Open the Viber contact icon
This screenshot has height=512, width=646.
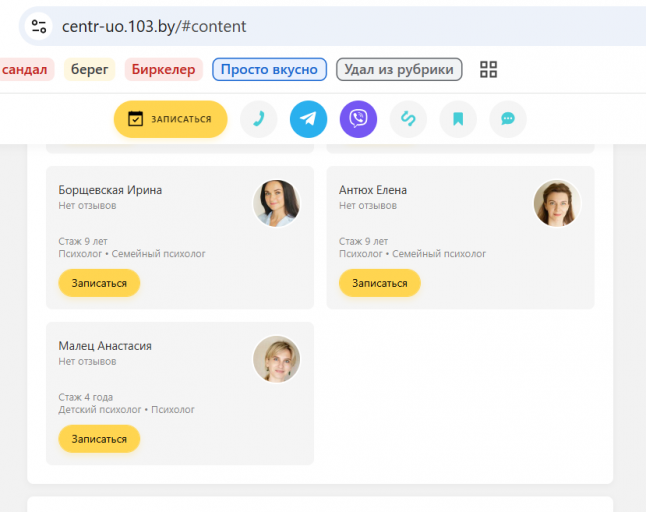coord(358,119)
